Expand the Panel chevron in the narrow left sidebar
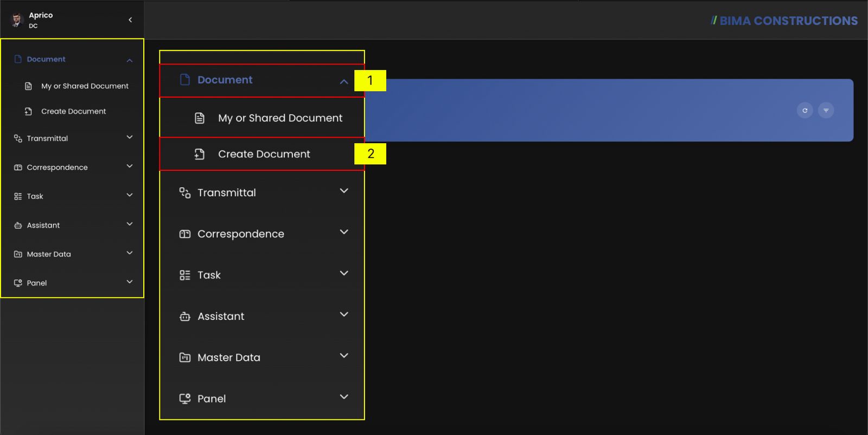This screenshot has width=868, height=435. 130,282
